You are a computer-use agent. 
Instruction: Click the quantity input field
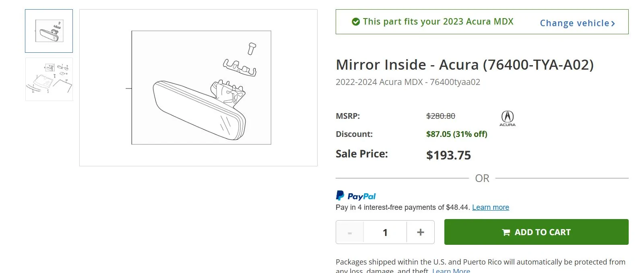(x=385, y=232)
